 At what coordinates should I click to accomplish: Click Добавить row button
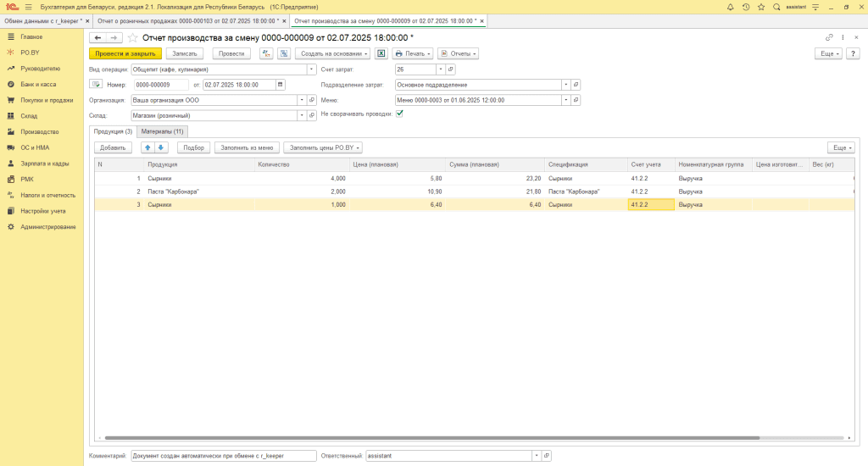point(113,147)
